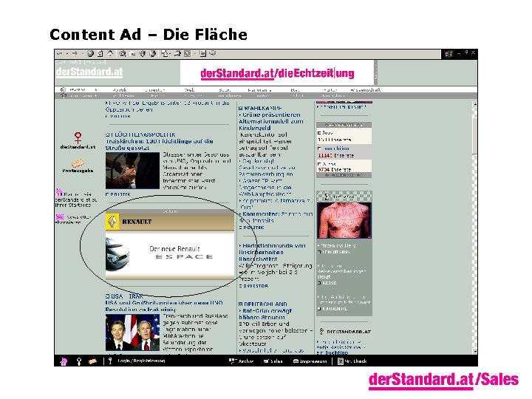This screenshot has height=399, width=532.
Task: Open the History toolbar icon
Action: click(153, 54)
